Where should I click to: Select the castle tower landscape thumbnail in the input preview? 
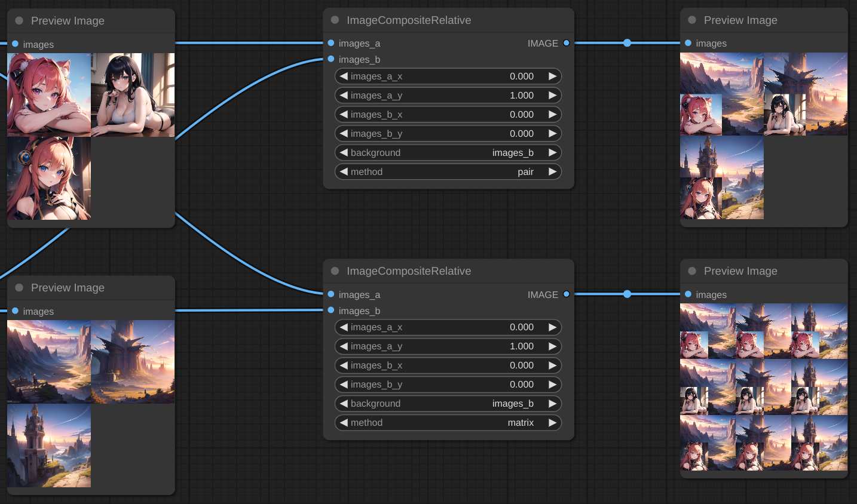49,445
